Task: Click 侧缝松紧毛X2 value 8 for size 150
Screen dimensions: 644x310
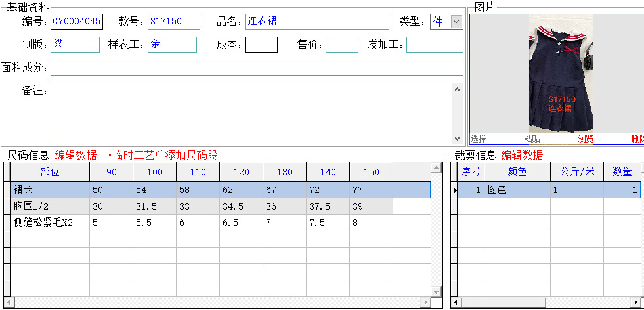Action: coord(372,223)
